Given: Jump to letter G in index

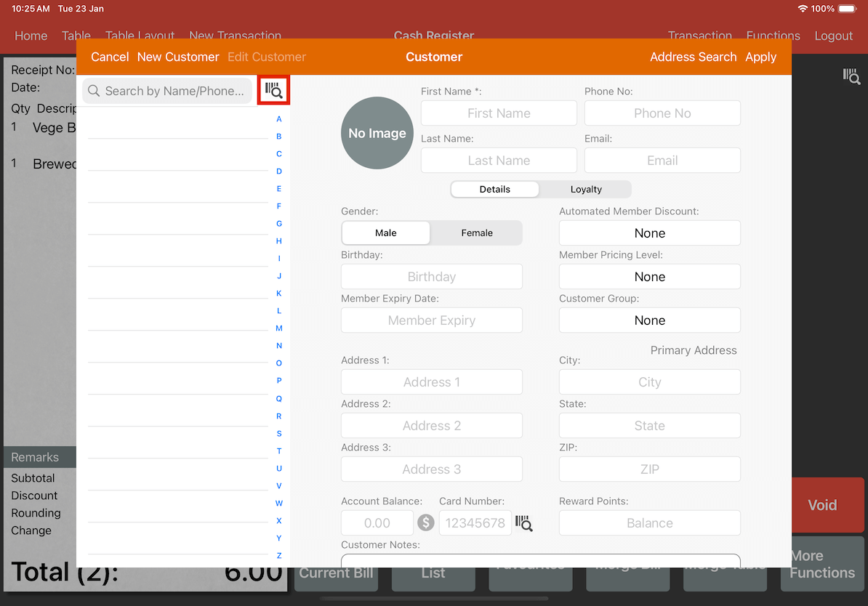Looking at the screenshot, I should 279,224.
